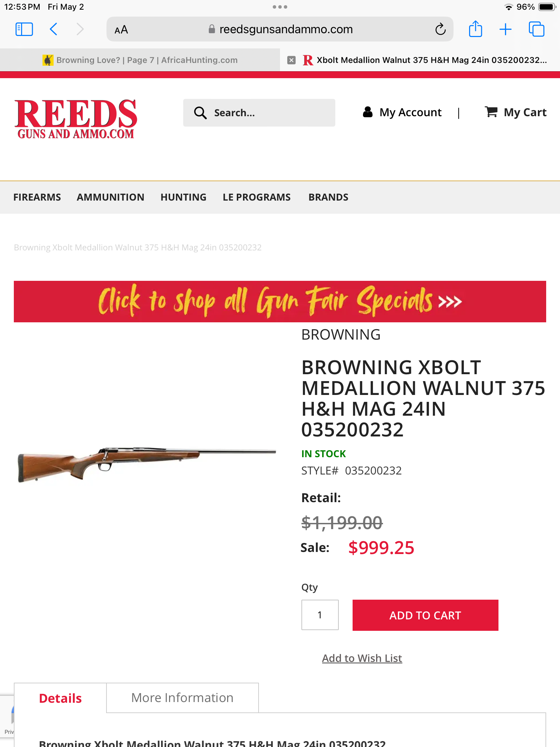The height and width of the screenshot is (747, 560).
Task: Click the Gun Fair Specials banner
Action: (x=280, y=302)
